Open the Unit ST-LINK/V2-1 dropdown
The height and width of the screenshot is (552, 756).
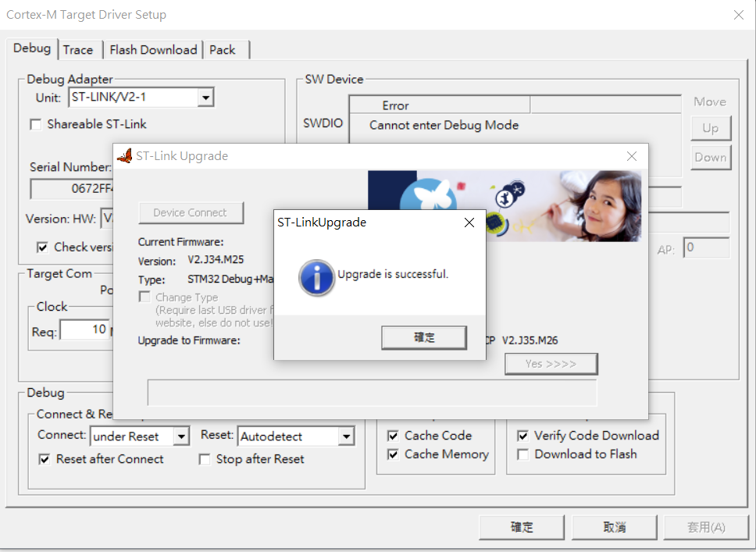click(x=206, y=98)
